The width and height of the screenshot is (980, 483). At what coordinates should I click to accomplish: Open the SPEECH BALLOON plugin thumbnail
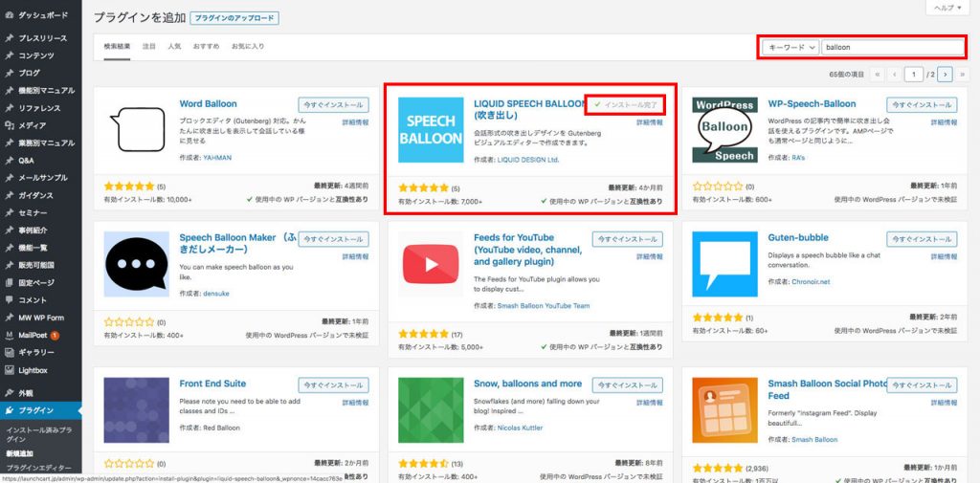click(431, 129)
